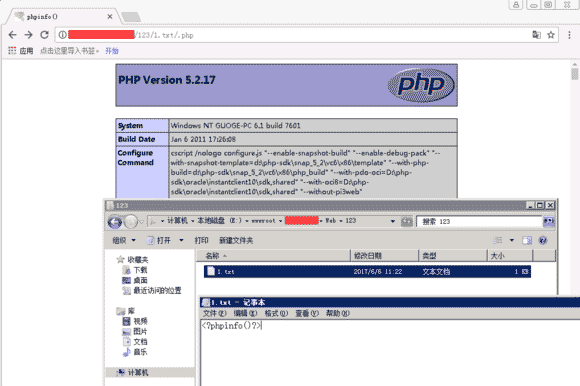
Task: Click the PHP logo image
Action: coord(421,85)
